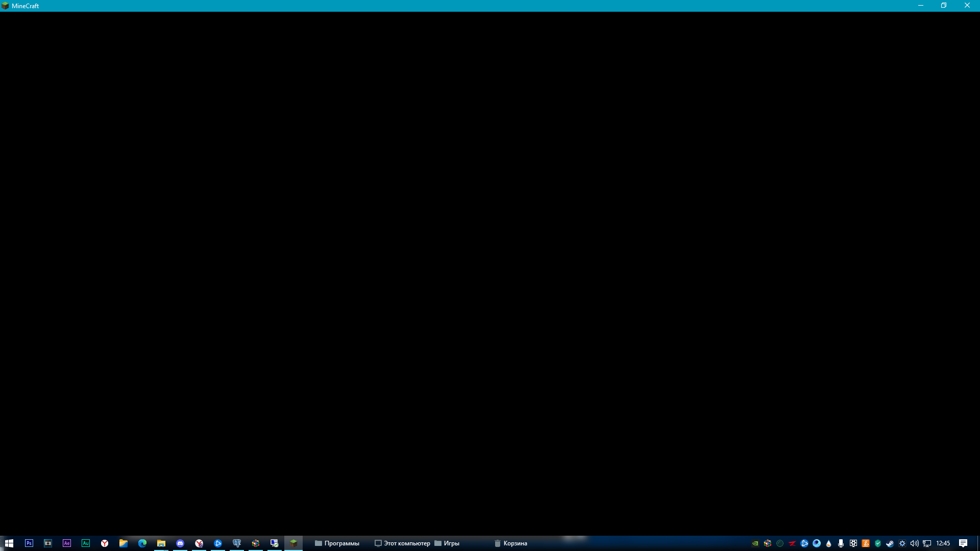Open the antivirus shield tray icon
980x551 pixels.
(x=878, y=543)
